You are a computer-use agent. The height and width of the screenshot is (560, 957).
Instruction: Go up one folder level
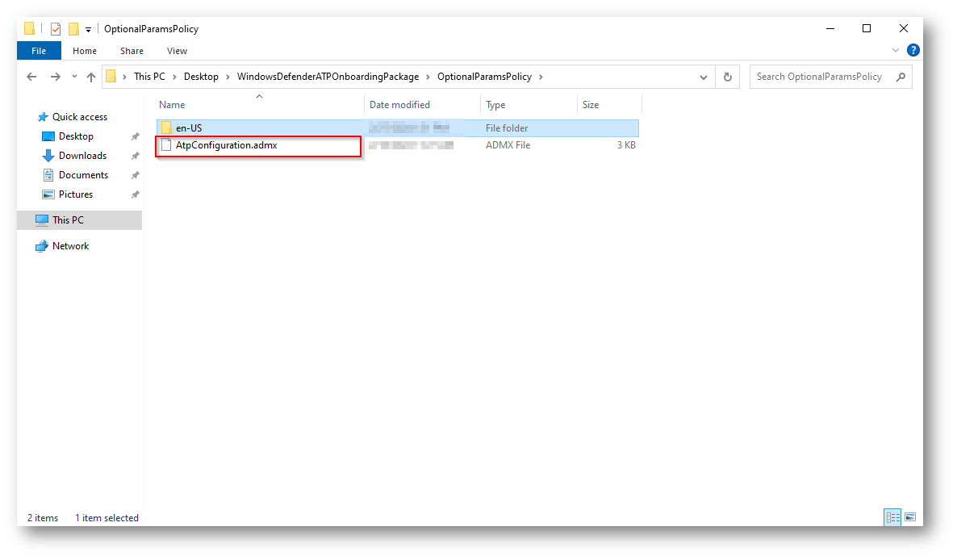(91, 77)
